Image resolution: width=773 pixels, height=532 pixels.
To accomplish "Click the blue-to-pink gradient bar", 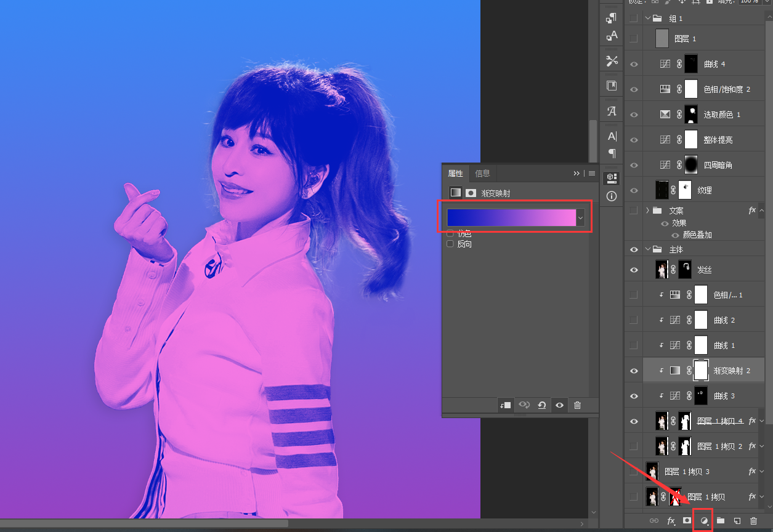I will point(511,218).
